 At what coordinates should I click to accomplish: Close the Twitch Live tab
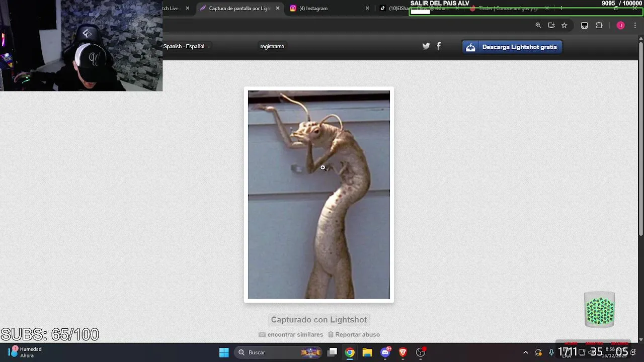click(x=188, y=8)
